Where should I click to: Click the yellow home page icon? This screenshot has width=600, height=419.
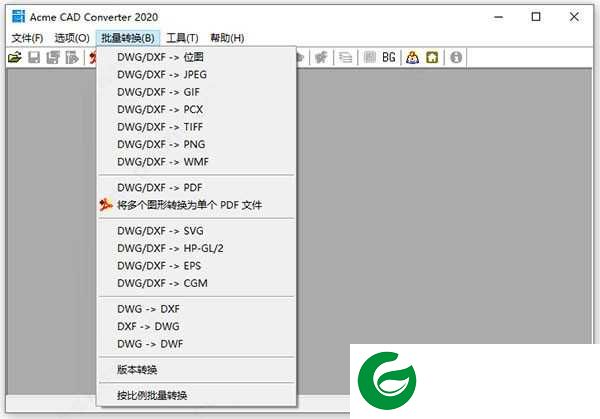coord(432,58)
